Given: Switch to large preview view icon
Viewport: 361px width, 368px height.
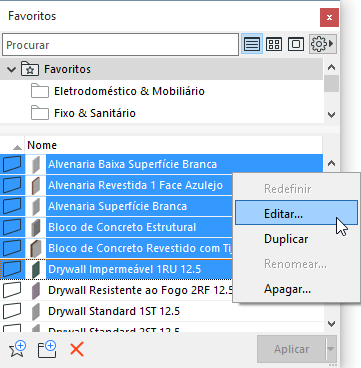Looking at the screenshot, I should click(x=296, y=44).
